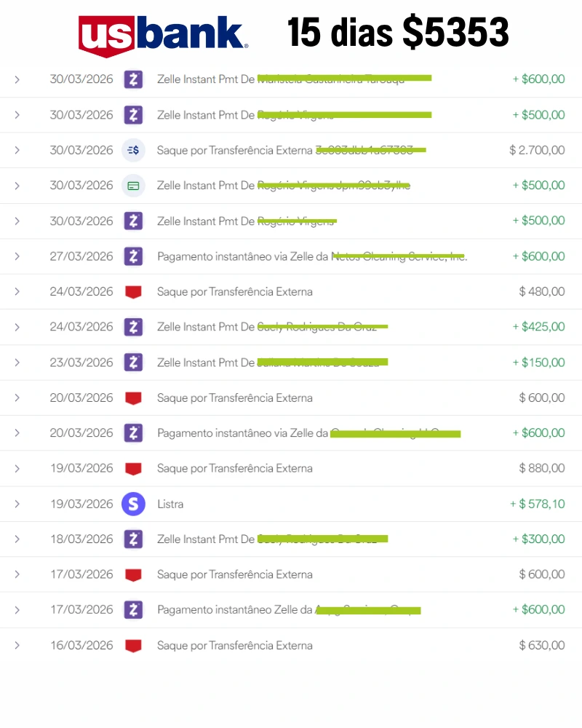Expand the 20/03 Saque $600,00 transaction
This screenshot has width=582, height=728.
point(17,398)
